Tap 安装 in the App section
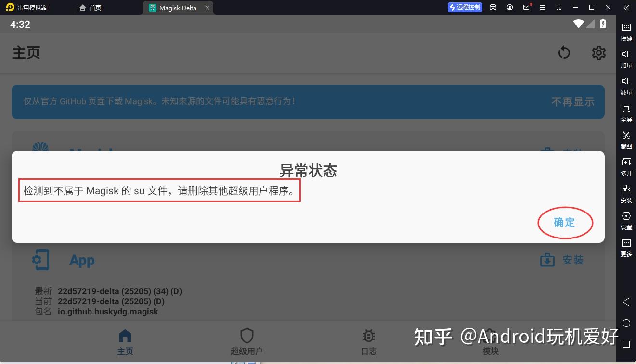 [x=562, y=260]
